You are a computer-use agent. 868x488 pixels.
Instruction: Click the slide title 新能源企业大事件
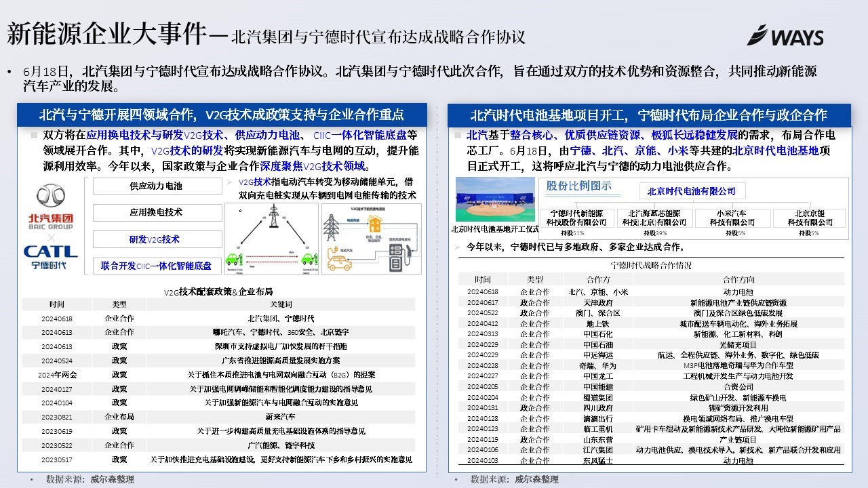click(106, 33)
